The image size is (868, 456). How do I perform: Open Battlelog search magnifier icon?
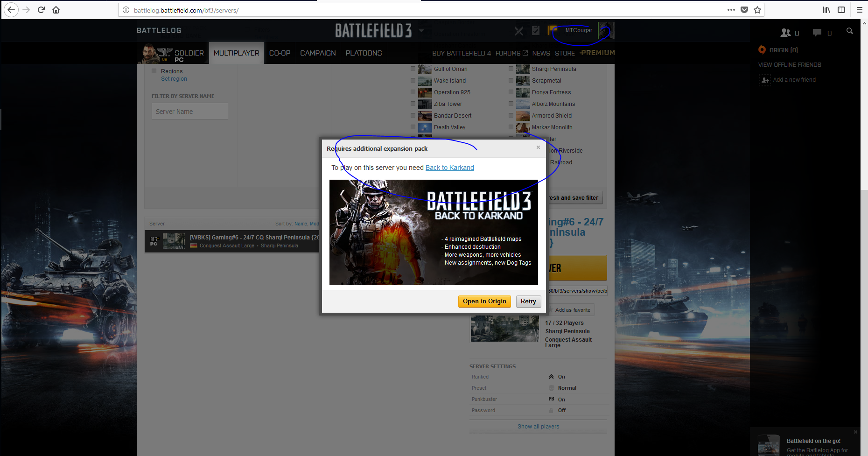[x=850, y=31]
